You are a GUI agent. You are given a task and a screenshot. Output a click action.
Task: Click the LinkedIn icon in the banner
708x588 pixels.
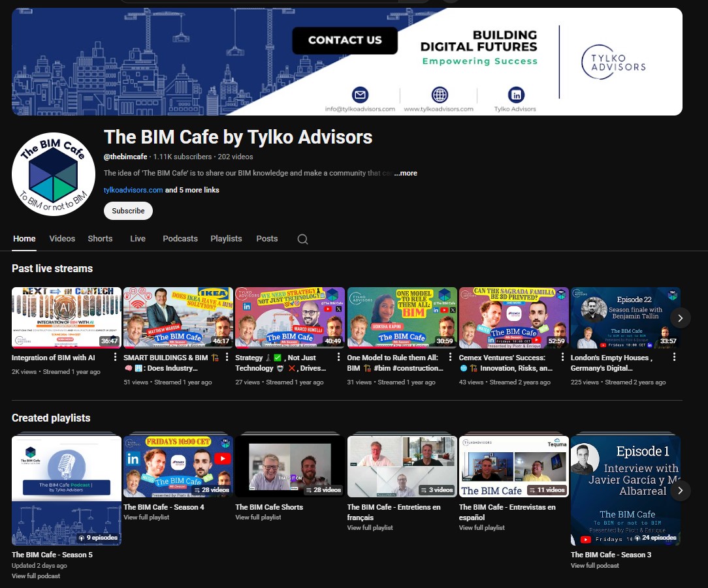(x=516, y=95)
